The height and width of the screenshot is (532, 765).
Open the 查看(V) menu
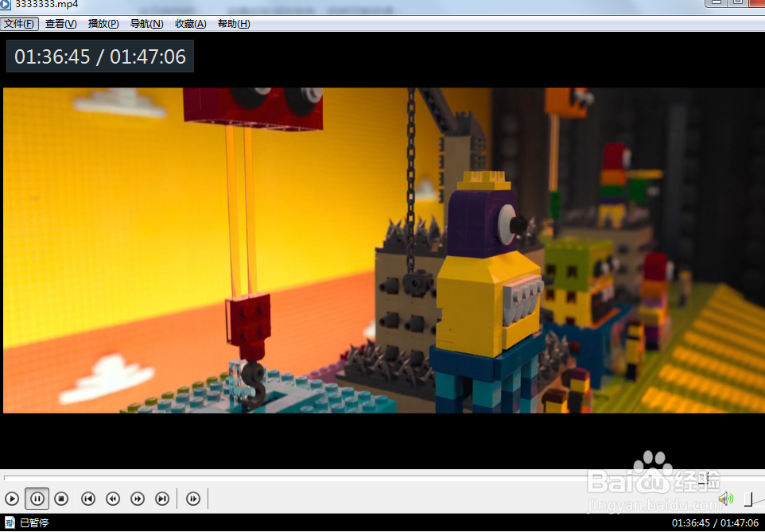61,24
